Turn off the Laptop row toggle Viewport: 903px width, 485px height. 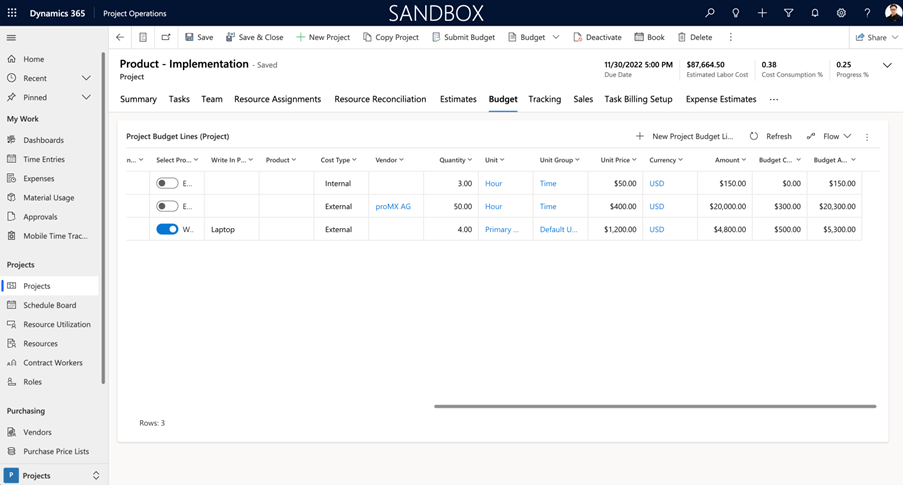point(167,229)
